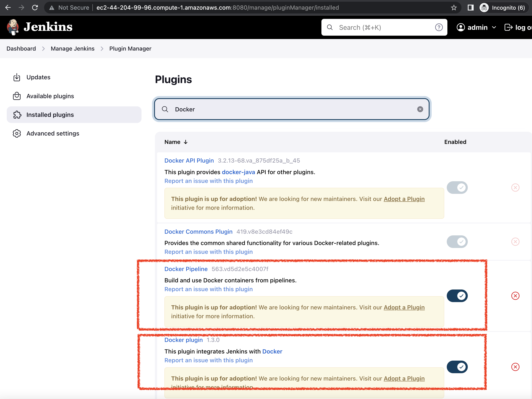This screenshot has width=532, height=399.
Task: Bookmark page with the star icon
Action: pyautogui.click(x=454, y=8)
